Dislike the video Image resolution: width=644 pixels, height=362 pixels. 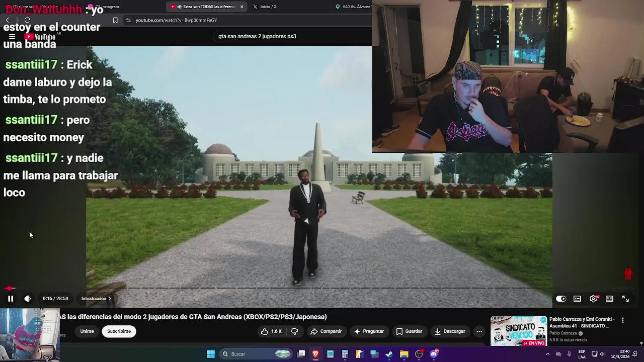click(x=294, y=331)
